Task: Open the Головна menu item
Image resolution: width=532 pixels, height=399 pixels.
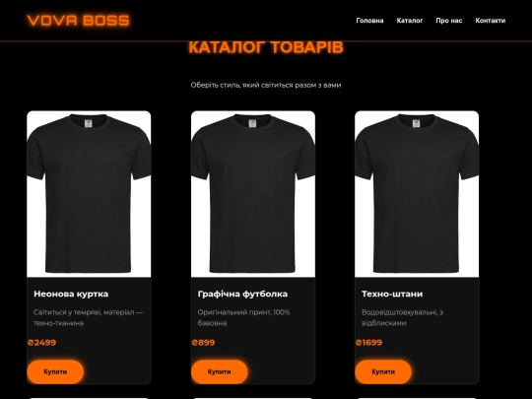Action: 369,21
